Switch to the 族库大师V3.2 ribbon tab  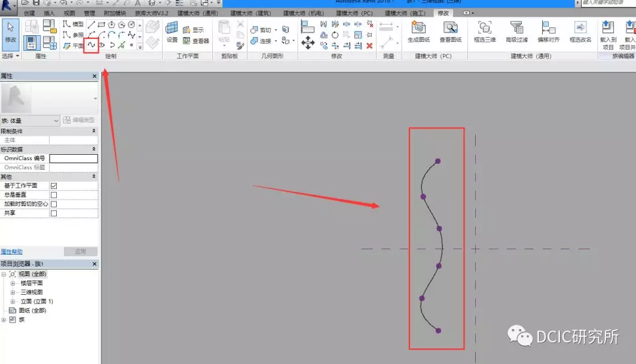coord(152,13)
